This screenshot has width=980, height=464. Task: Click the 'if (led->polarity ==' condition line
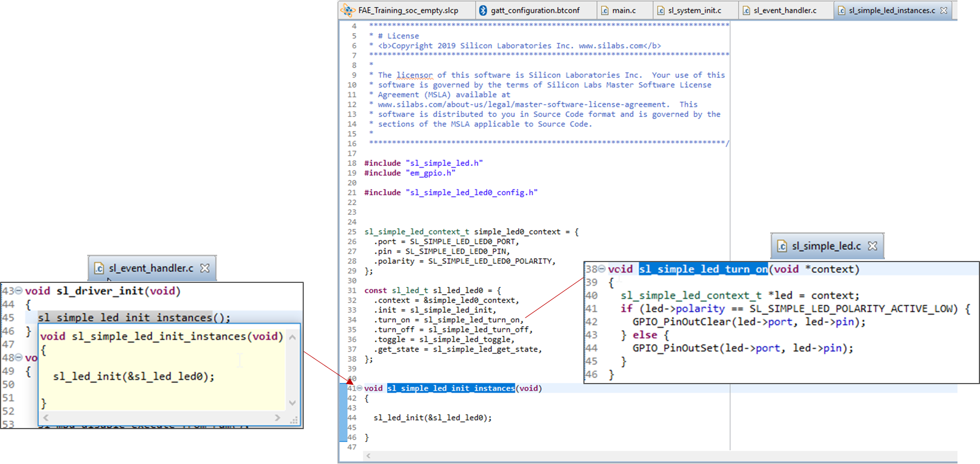click(795, 309)
